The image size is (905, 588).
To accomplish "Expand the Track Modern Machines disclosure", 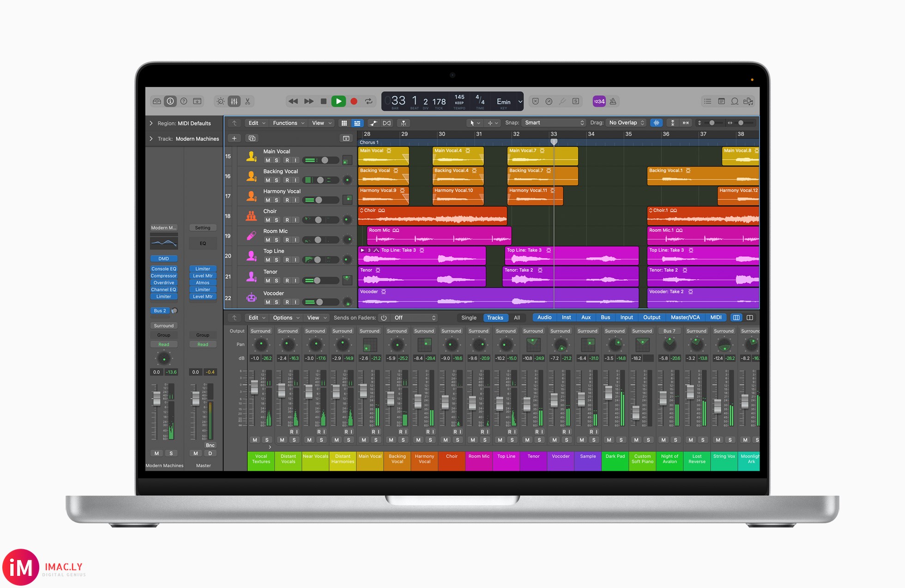I will click(x=151, y=138).
